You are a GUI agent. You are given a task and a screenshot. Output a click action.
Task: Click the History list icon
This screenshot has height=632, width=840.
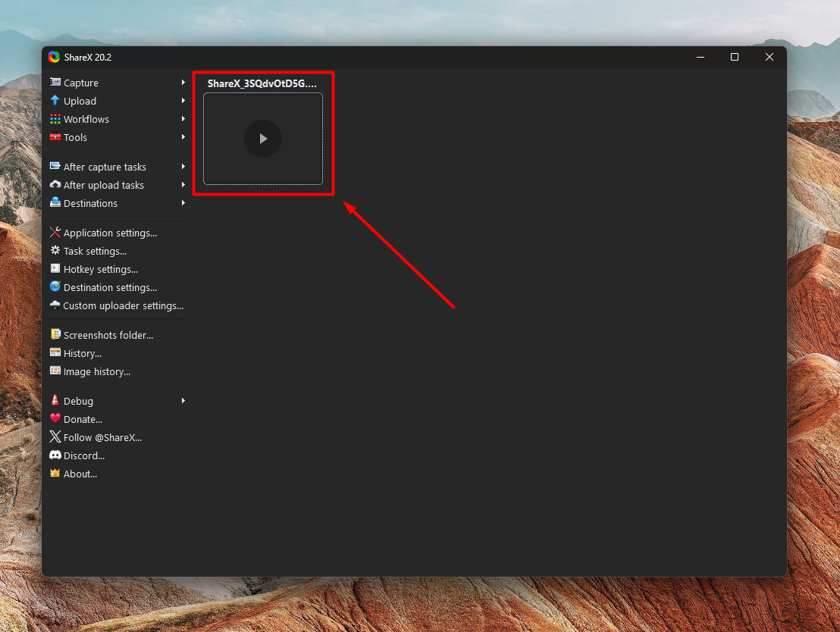coord(55,353)
